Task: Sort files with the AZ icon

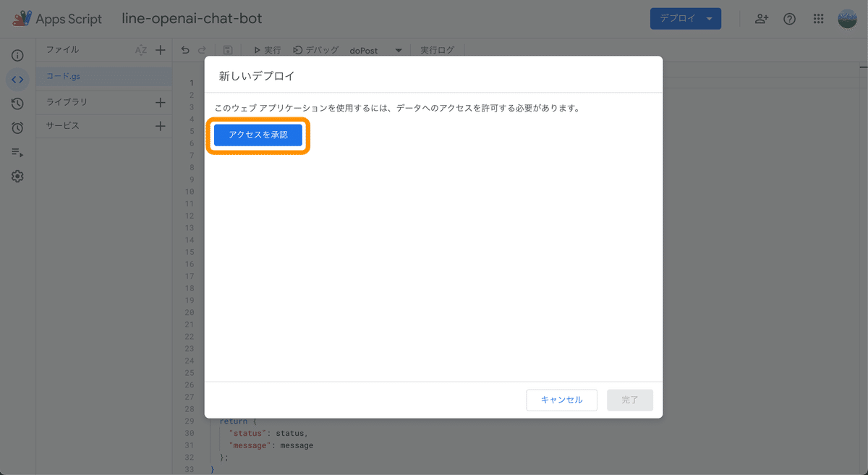Action: click(x=141, y=50)
